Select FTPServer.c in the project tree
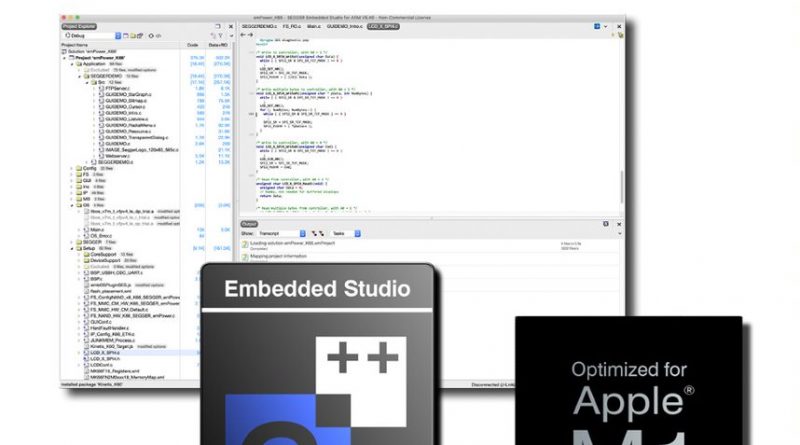800x445 pixels. tap(117, 88)
